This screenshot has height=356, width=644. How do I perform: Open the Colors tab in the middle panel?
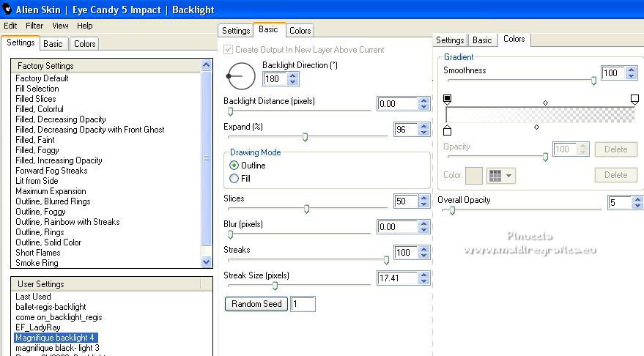click(x=300, y=30)
